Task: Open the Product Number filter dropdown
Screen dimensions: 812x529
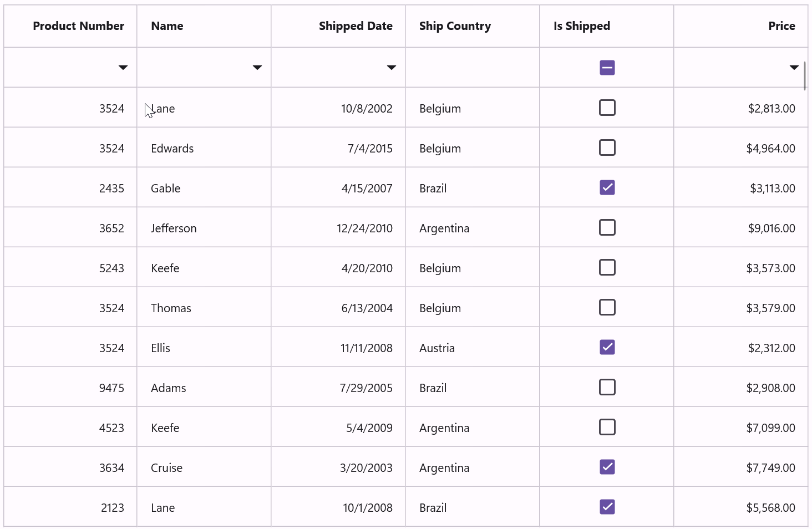Action: click(123, 67)
